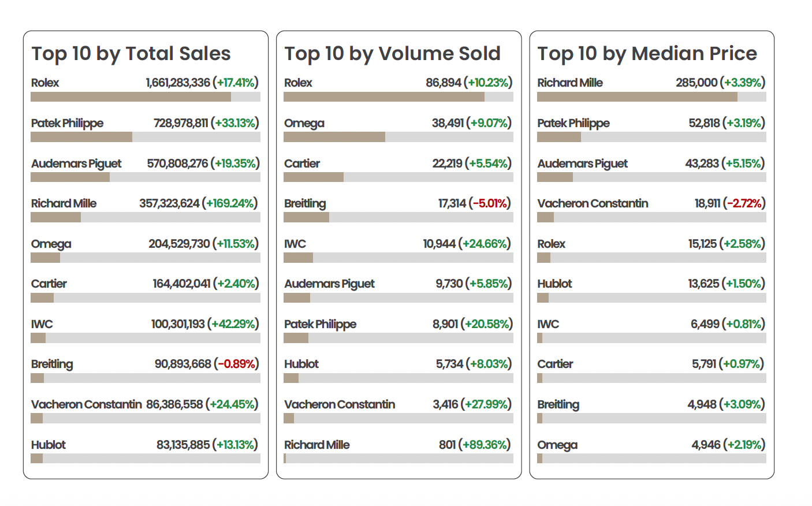Click the 'Top 10 by Total Sales' heading
This screenshot has height=506, width=812.
point(131,54)
